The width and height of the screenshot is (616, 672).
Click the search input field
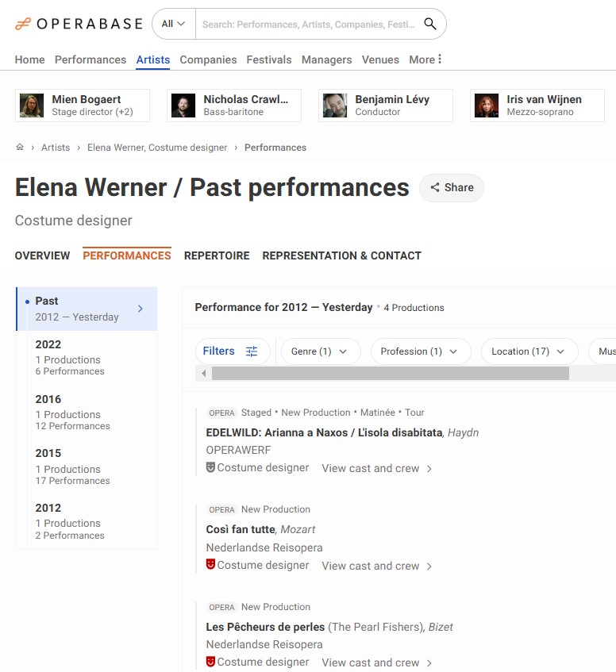308,24
